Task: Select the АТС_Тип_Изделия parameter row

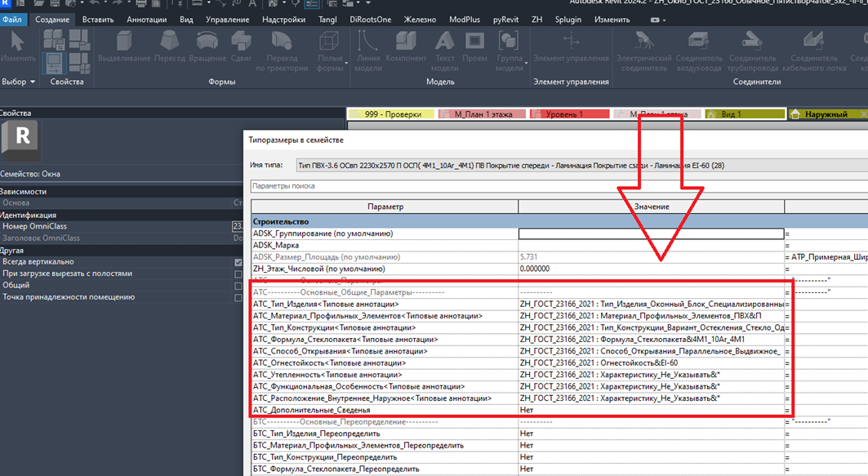Action: [385, 304]
